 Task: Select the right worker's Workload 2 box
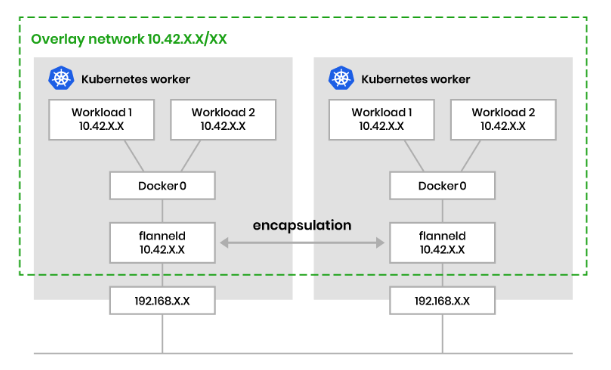(x=503, y=120)
